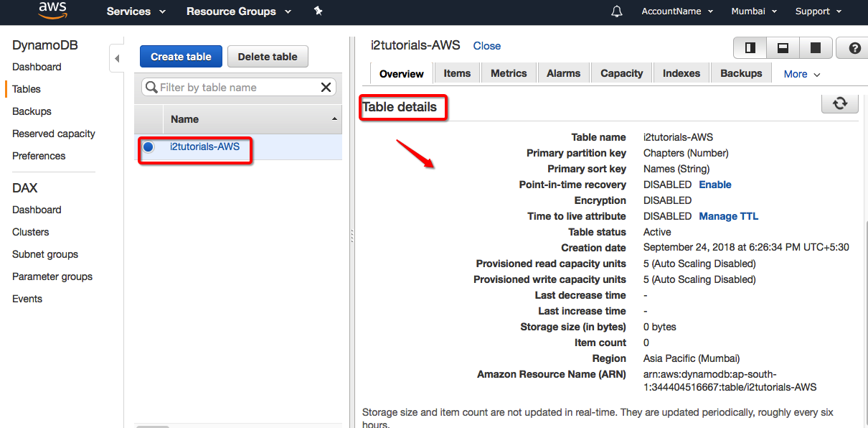Open the Mumbai region selector

point(753,11)
